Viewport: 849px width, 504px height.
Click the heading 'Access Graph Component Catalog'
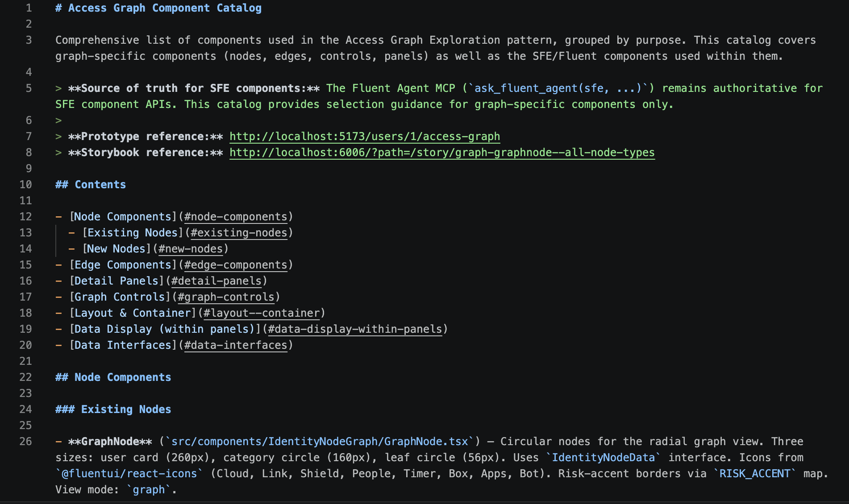158,8
